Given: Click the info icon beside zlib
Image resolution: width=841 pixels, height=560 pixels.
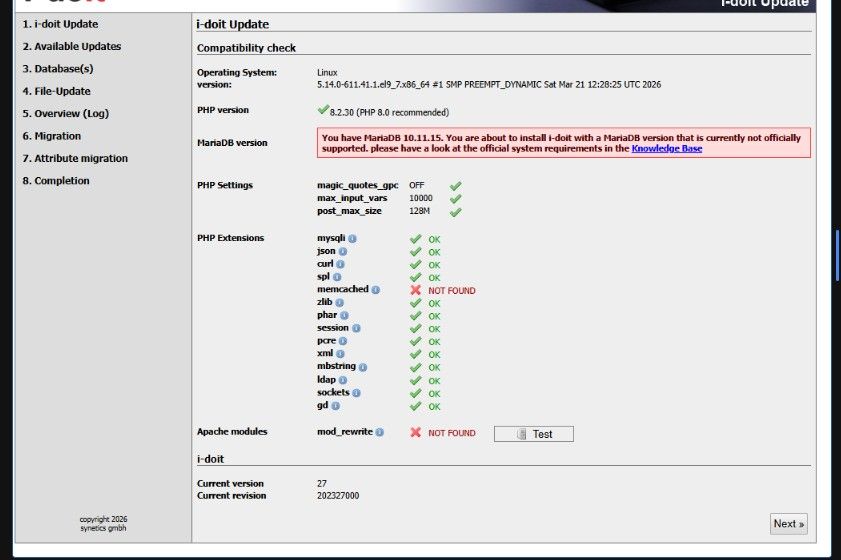Looking at the screenshot, I should pyautogui.click(x=339, y=303).
